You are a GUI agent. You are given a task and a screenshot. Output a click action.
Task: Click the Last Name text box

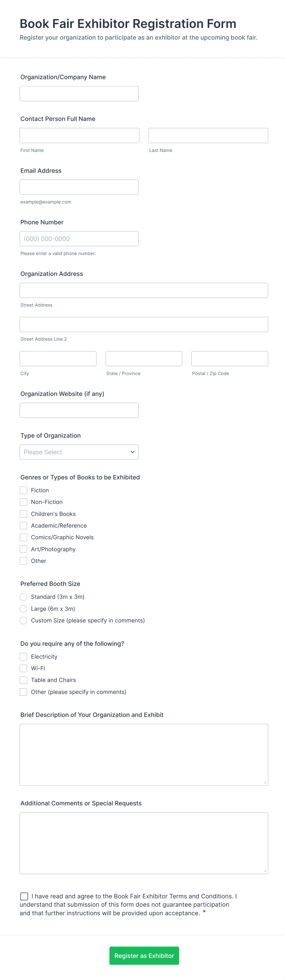point(208,135)
